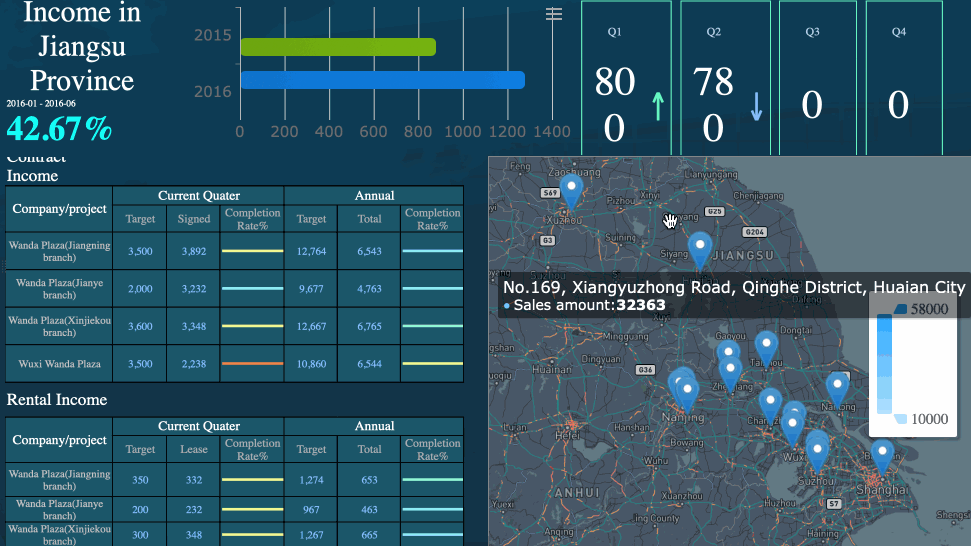Click Contract Income Wanda Plaza(Jiangning branch) row

pos(234,251)
